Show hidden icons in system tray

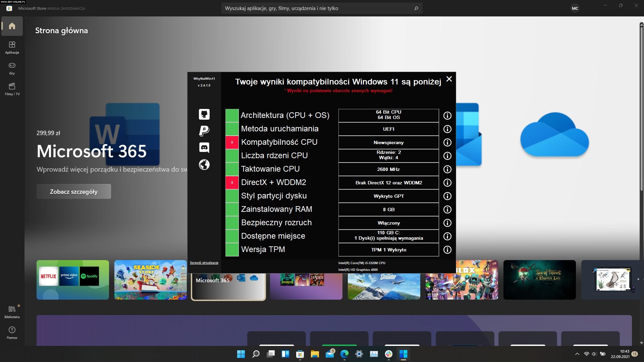click(577, 354)
